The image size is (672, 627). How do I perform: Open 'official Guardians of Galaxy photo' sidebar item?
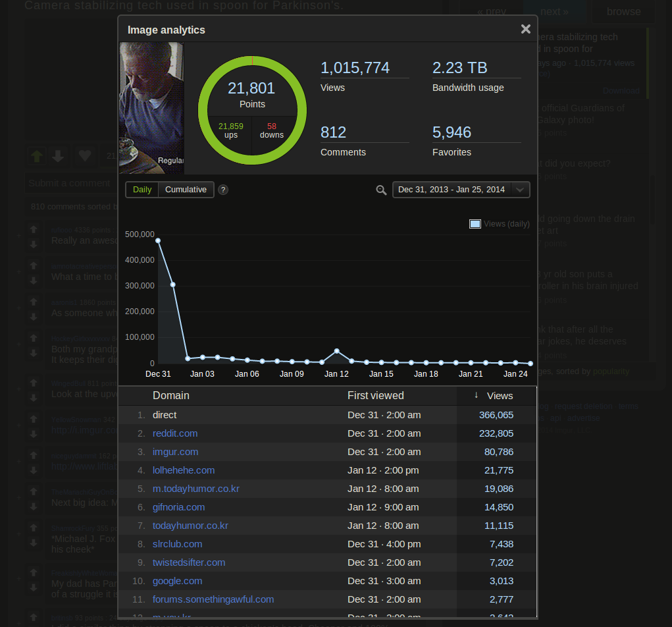581,114
